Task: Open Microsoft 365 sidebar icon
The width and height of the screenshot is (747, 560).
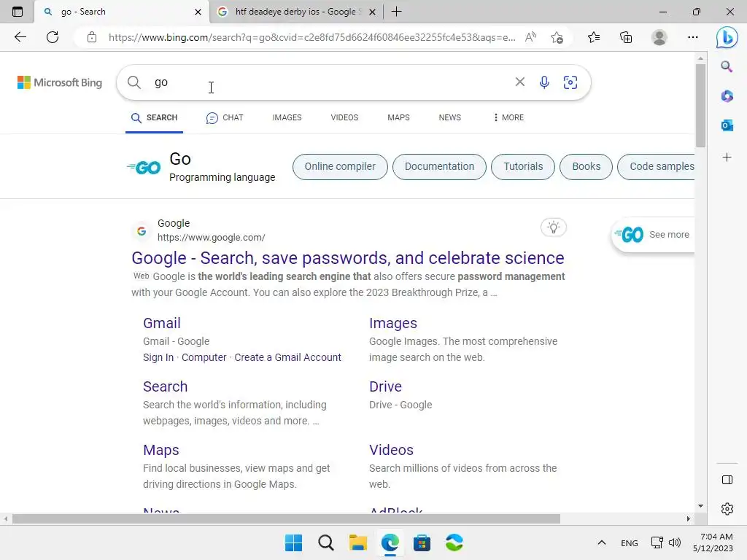Action: point(727,96)
